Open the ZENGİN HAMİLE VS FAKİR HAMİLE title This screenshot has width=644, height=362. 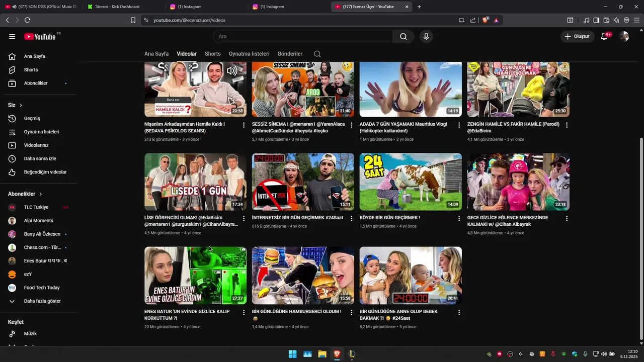click(x=513, y=127)
